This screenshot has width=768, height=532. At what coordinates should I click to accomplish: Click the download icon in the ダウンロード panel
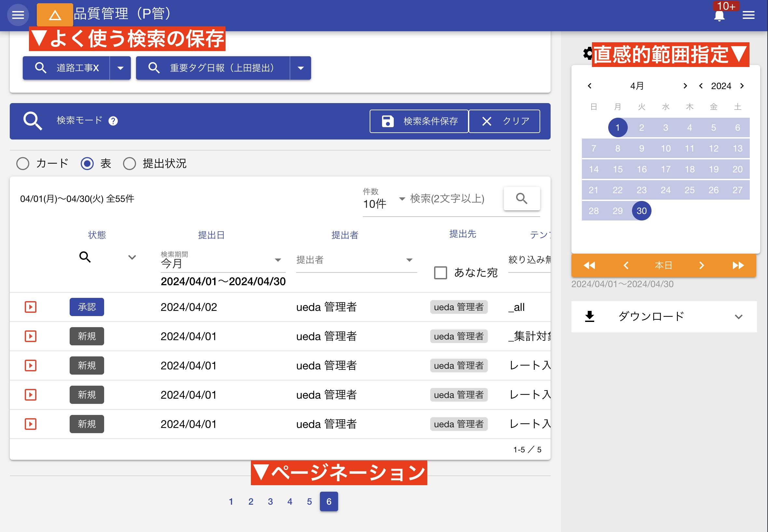coord(590,317)
